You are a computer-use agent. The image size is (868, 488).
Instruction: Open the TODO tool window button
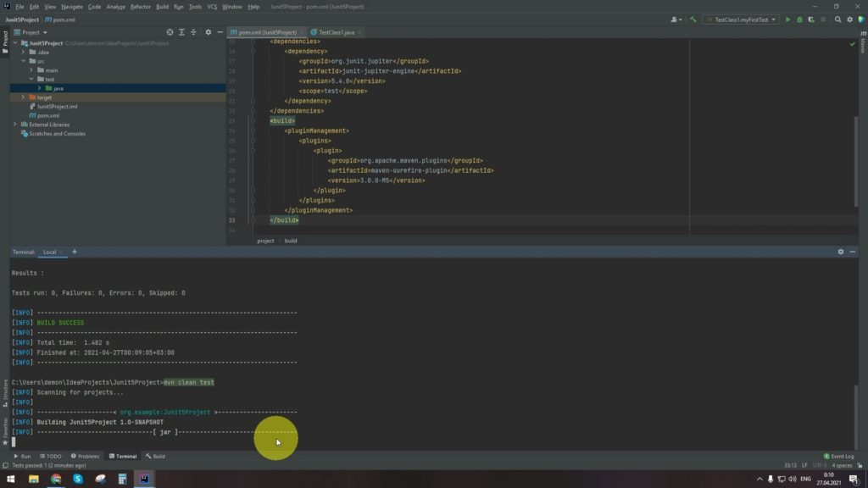pyautogui.click(x=51, y=457)
